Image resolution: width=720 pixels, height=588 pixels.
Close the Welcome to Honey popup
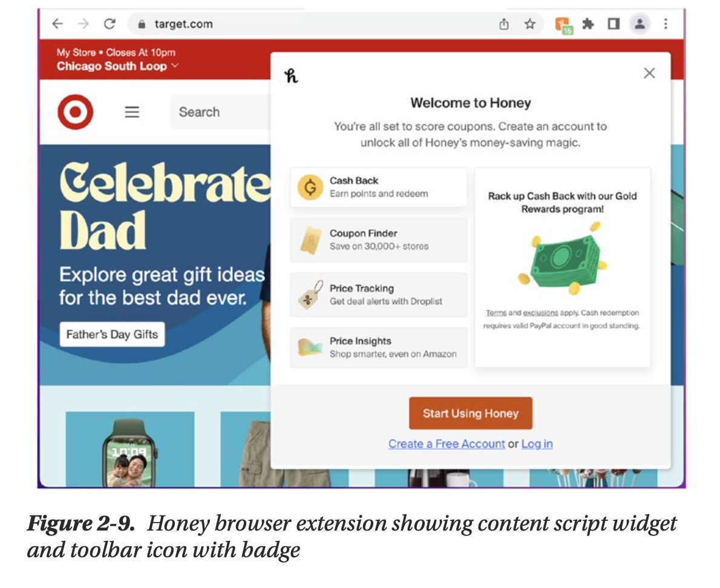pos(649,73)
